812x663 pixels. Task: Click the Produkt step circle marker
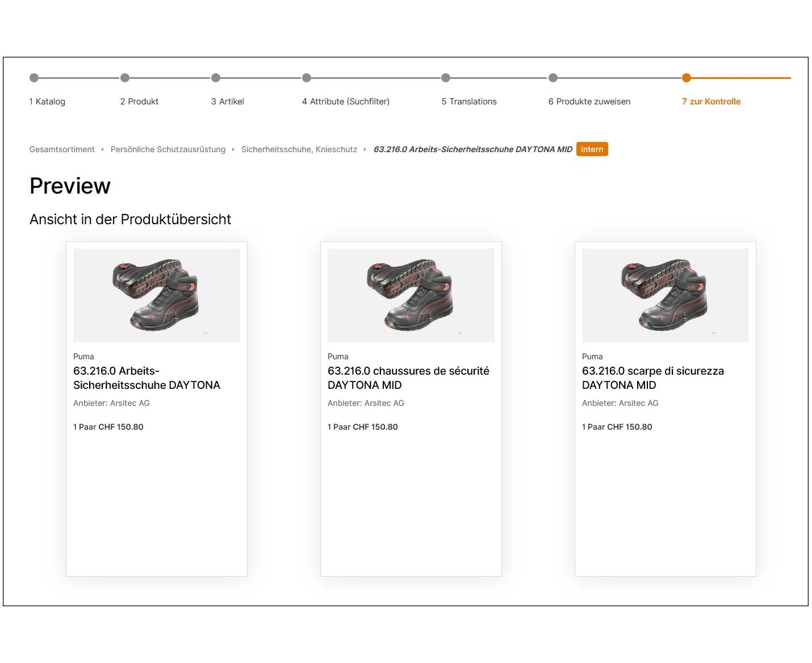pyautogui.click(x=125, y=78)
